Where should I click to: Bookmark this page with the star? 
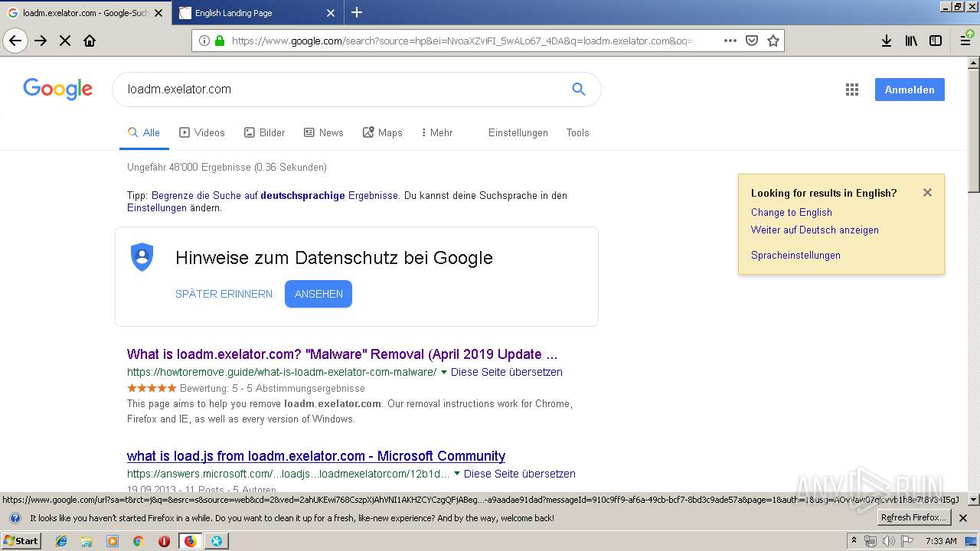[773, 41]
